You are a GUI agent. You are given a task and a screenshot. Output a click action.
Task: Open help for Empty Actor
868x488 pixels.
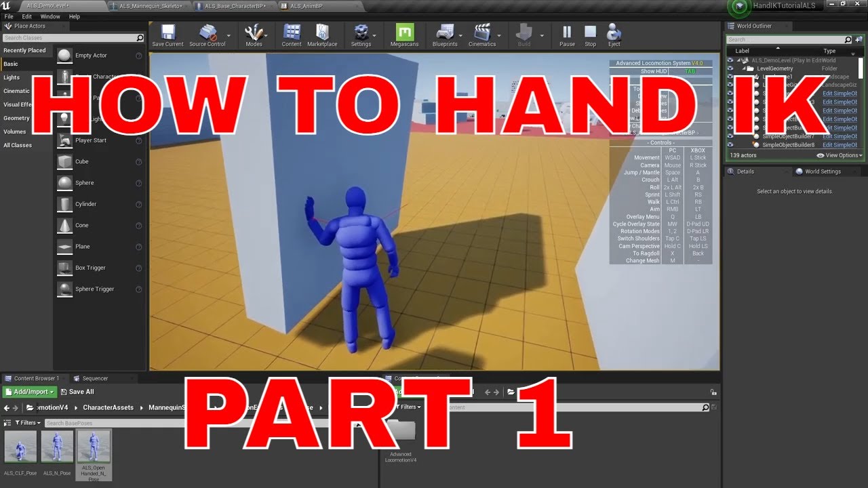point(138,56)
